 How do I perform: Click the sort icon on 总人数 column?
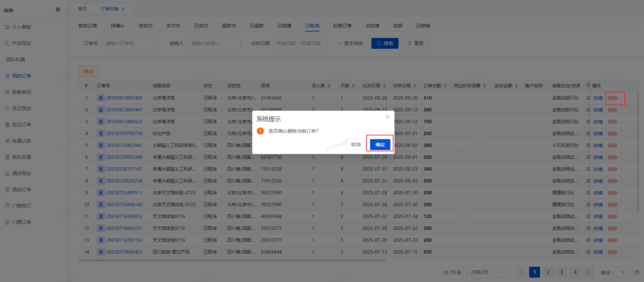329,86
